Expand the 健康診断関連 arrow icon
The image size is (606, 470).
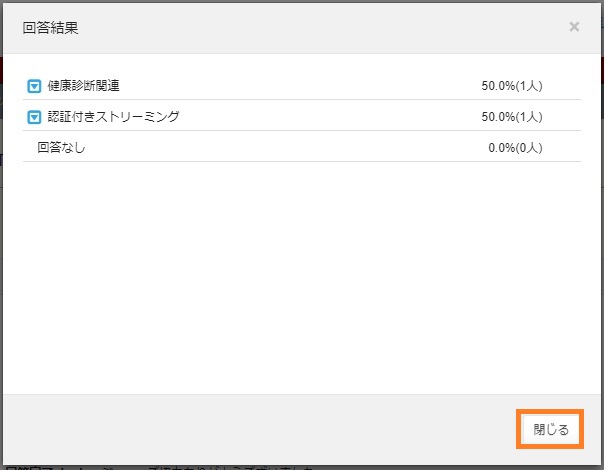[x=34, y=86]
